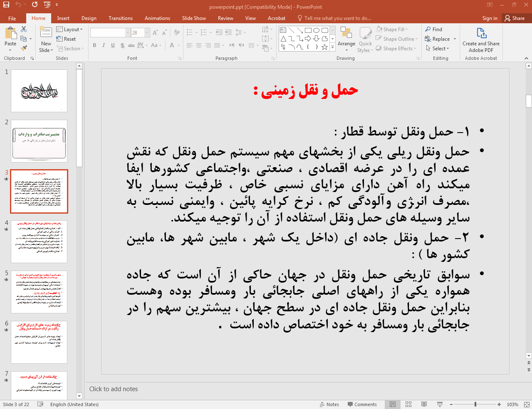
Task: Open the File menu tab
Action: 12,18
